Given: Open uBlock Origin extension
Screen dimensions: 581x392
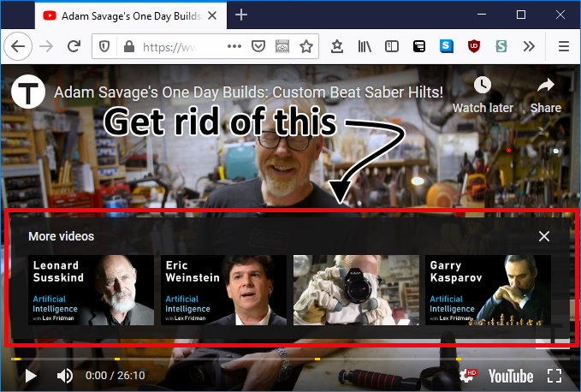Looking at the screenshot, I should (474, 46).
